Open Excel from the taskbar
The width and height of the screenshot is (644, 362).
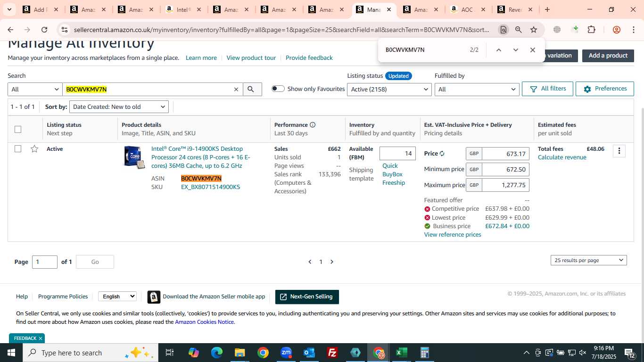401,353
